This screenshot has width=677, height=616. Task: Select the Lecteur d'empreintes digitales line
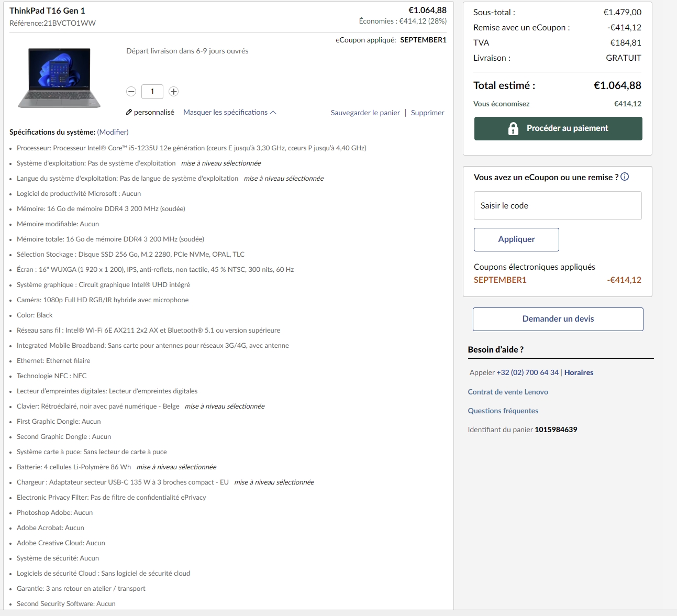[107, 391]
